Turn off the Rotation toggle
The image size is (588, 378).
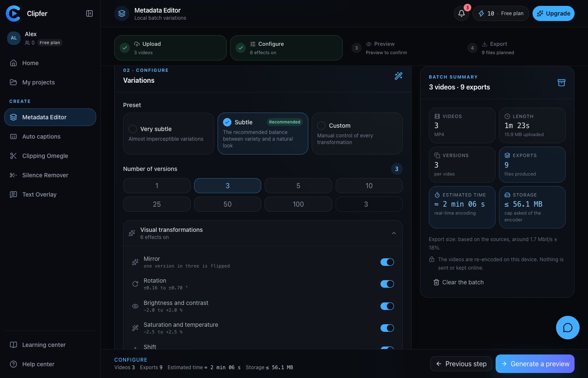[387, 284]
